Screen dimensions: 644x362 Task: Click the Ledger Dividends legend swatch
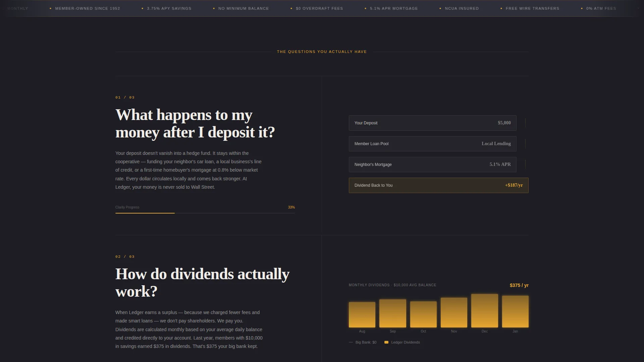click(x=386, y=342)
